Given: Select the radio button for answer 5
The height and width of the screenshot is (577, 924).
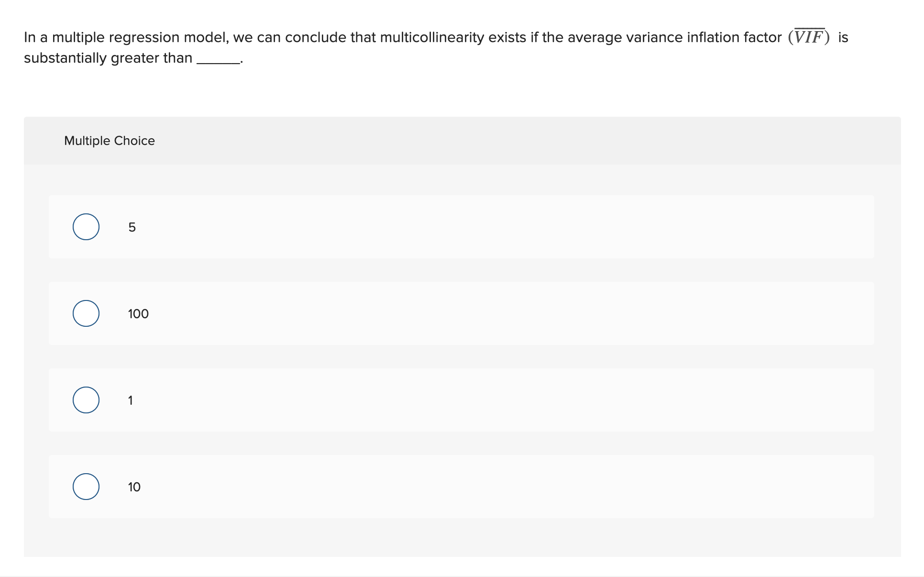Looking at the screenshot, I should click(86, 227).
